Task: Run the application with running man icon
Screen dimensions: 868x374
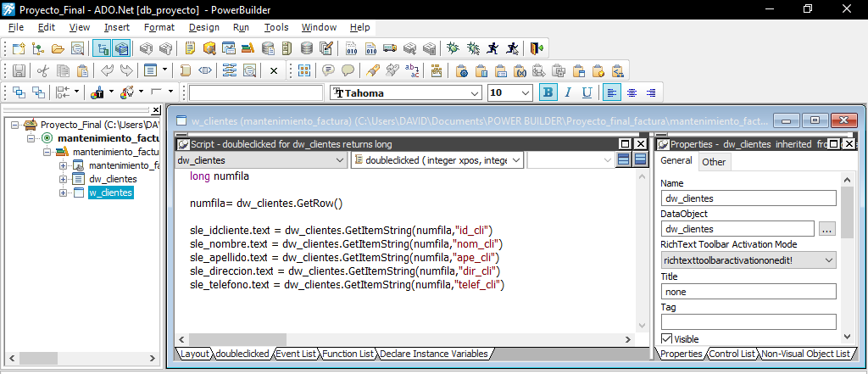Action: coord(492,48)
